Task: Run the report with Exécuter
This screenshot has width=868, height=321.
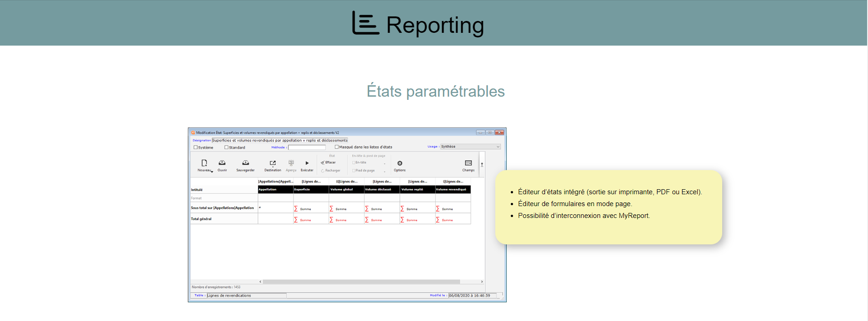Action: (307, 163)
